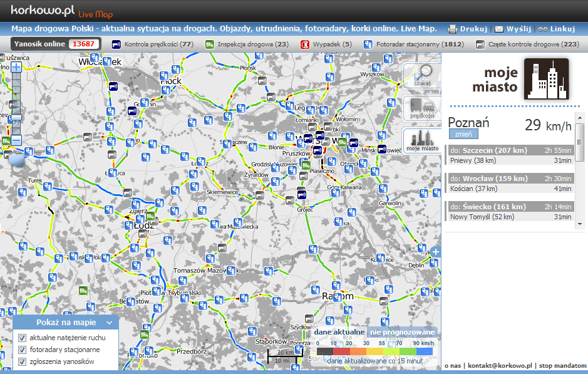Open the stop mandatom footer link

(562, 365)
